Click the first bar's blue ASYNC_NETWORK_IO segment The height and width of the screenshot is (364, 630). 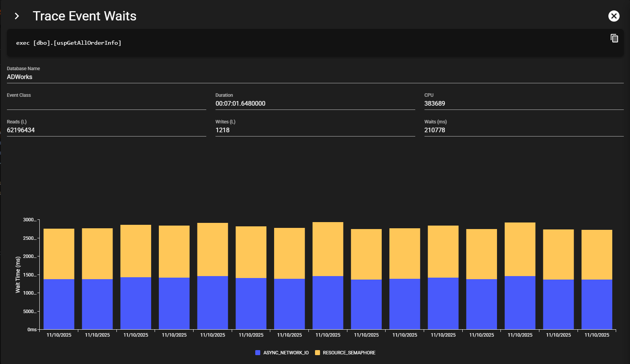coord(59,304)
